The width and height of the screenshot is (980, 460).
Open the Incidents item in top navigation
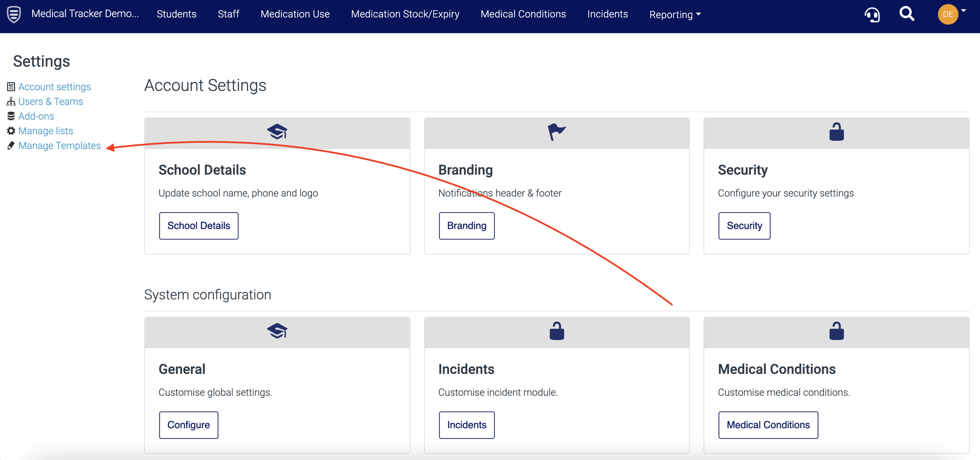click(607, 14)
